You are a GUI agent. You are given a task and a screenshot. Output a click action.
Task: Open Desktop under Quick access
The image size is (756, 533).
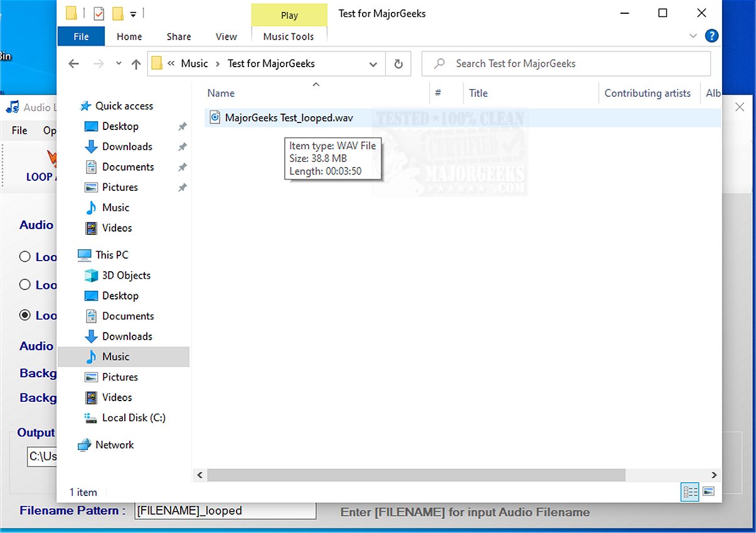120,126
